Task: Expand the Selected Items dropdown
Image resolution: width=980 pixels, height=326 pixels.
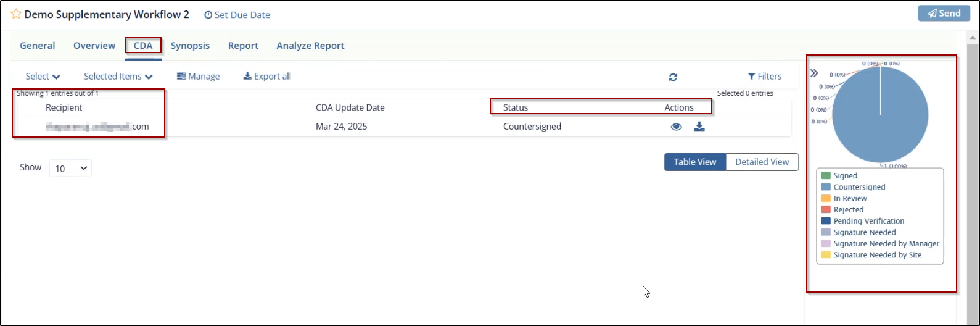Action: click(118, 77)
